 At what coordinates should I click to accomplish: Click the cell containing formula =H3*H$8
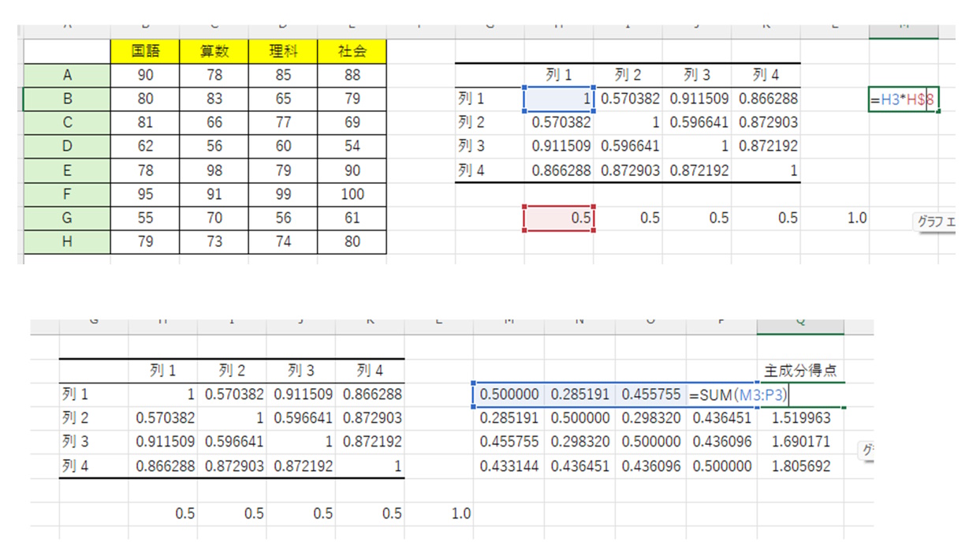[904, 100]
